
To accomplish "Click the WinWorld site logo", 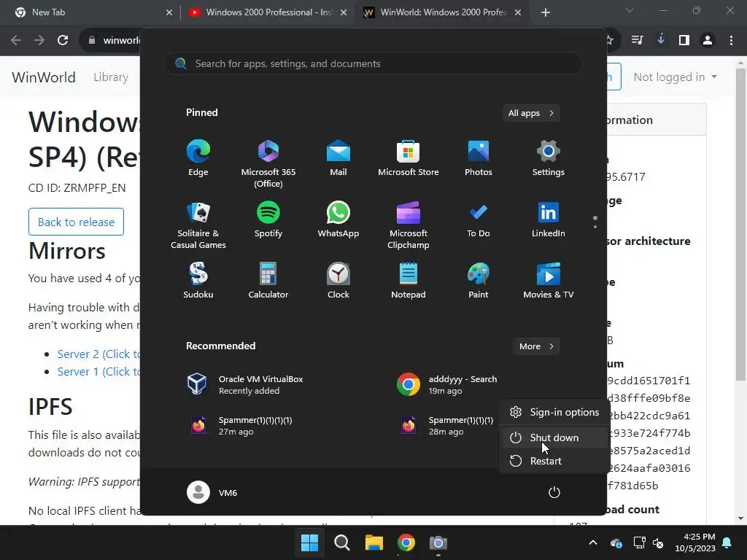I will [x=44, y=77].
